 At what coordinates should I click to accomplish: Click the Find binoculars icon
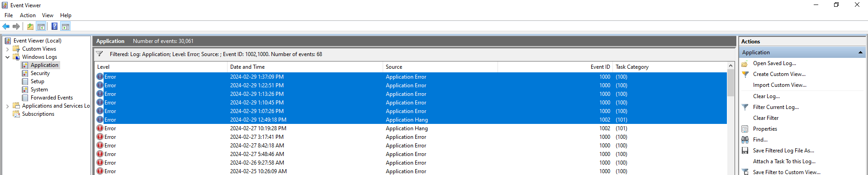coord(745,140)
